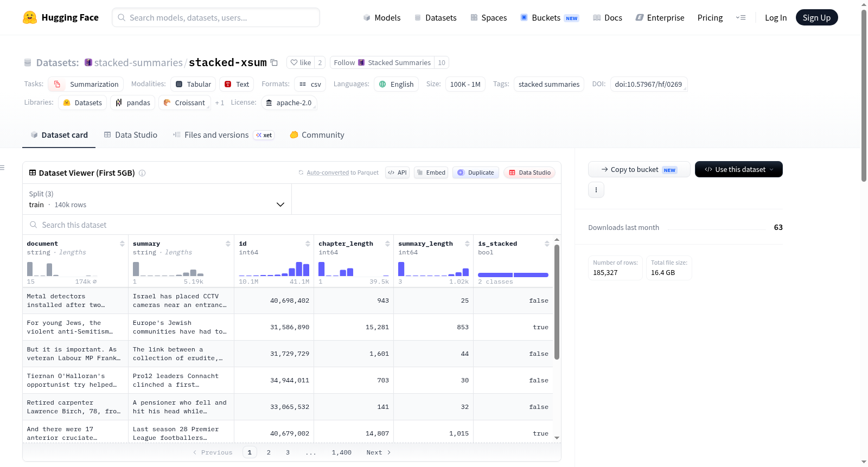The width and height of the screenshot is (868, 467).
Task: Open the header overflow menu icon
Action: point(741,17)
